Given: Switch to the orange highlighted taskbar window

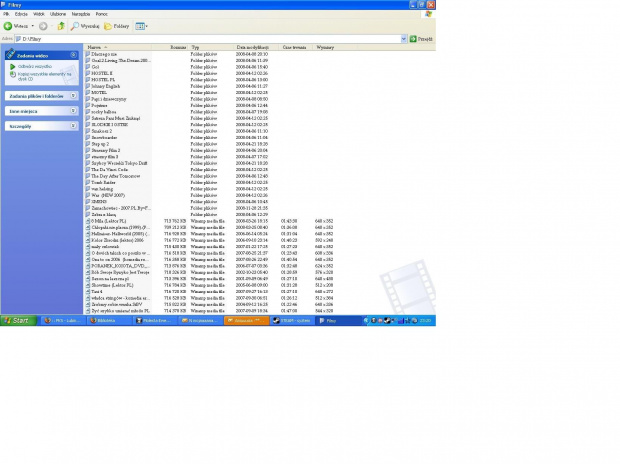Looking at the screenshot, I should 247,320.
